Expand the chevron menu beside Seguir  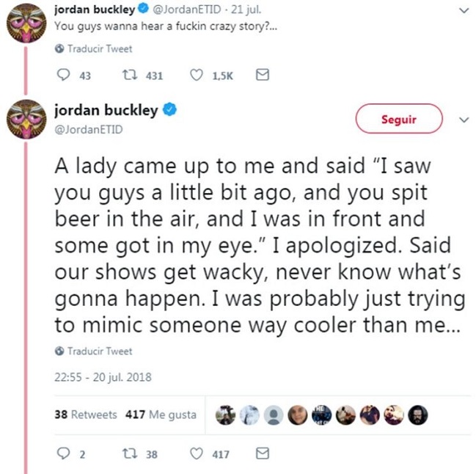coord(463,120)
